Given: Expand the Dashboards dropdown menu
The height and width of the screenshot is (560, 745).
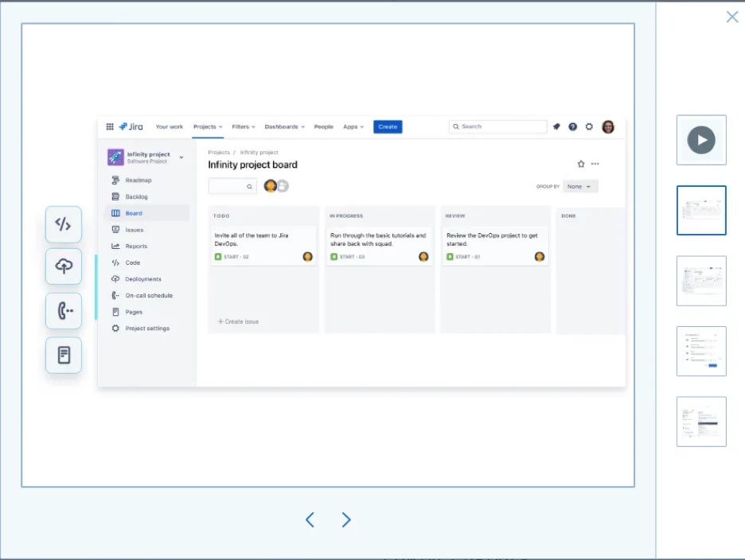Looking at the screenshot, I should (x=285, y=126).
